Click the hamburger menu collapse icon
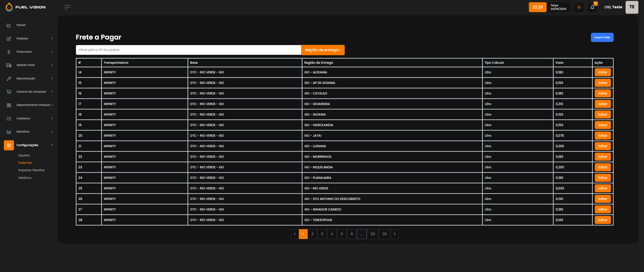Viewport: 644px width, 272px height. point(67,7)
